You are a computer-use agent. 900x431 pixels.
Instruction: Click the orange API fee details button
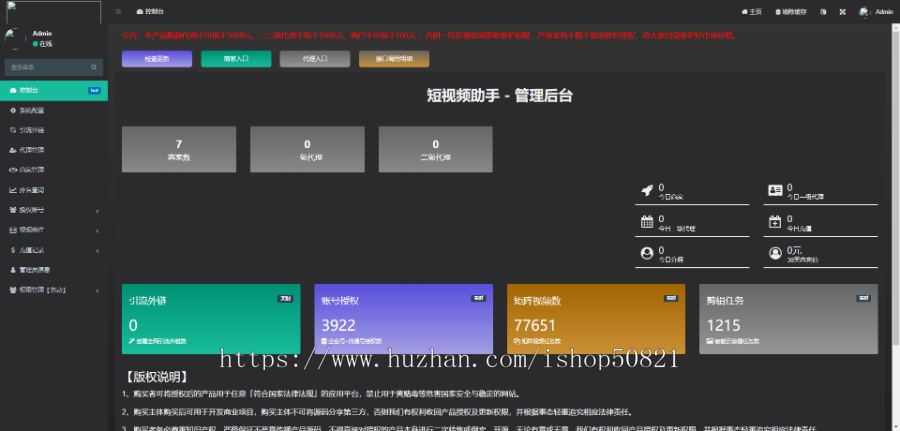tap(394, 59)
